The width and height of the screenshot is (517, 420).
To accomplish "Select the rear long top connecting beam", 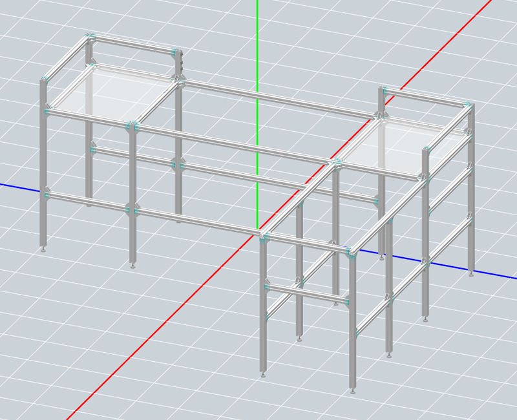I will pos(278,99).
